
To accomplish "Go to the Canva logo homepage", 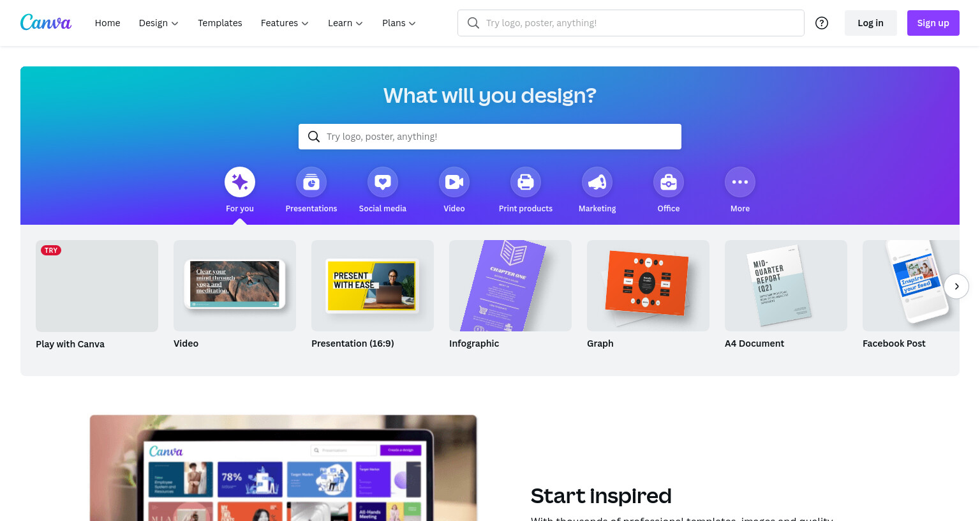I will tap(46, 22).
